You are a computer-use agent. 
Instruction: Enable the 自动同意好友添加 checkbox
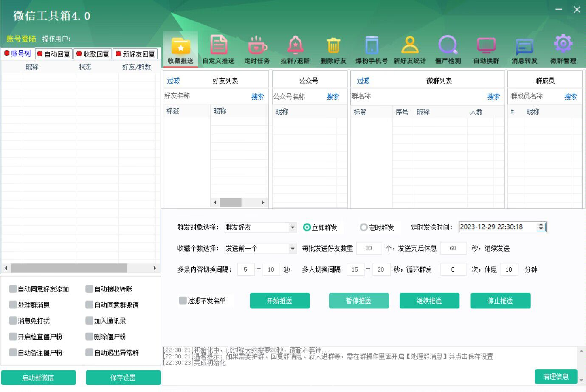pos(12,288)
